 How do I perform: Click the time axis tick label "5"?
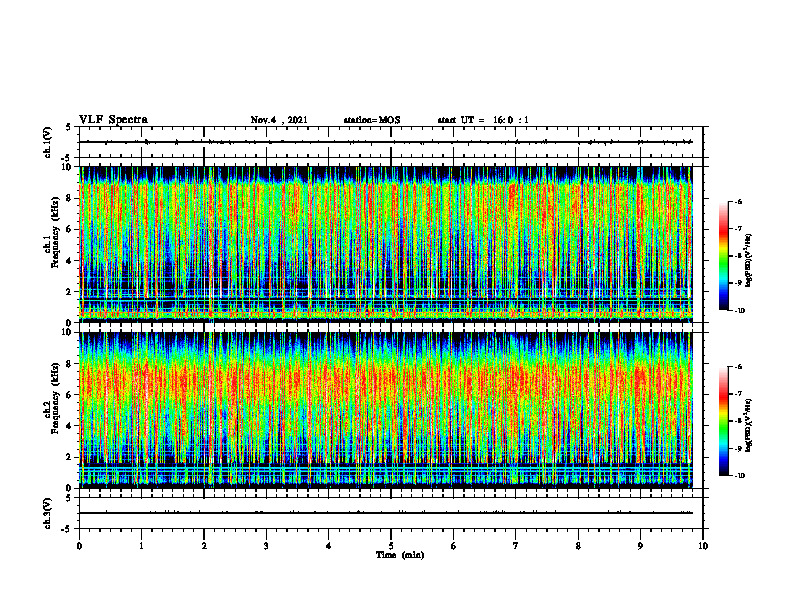(391, 546)
